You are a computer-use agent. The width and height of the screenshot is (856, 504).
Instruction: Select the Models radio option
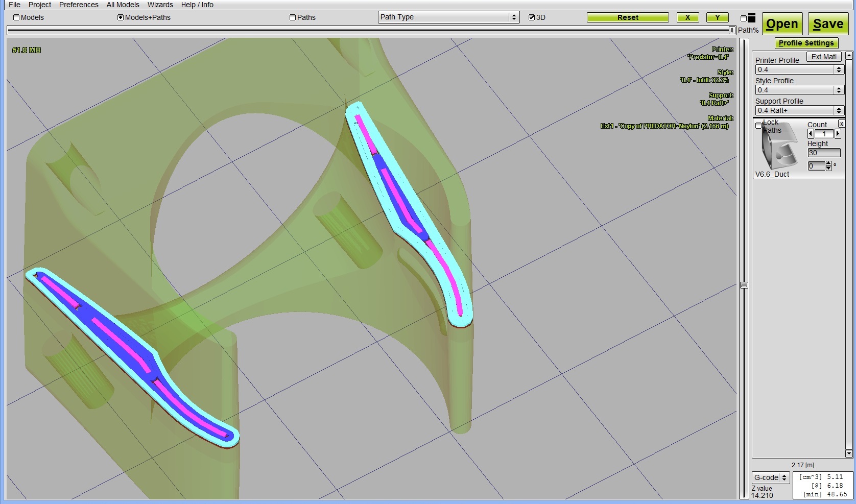point(16,17)
